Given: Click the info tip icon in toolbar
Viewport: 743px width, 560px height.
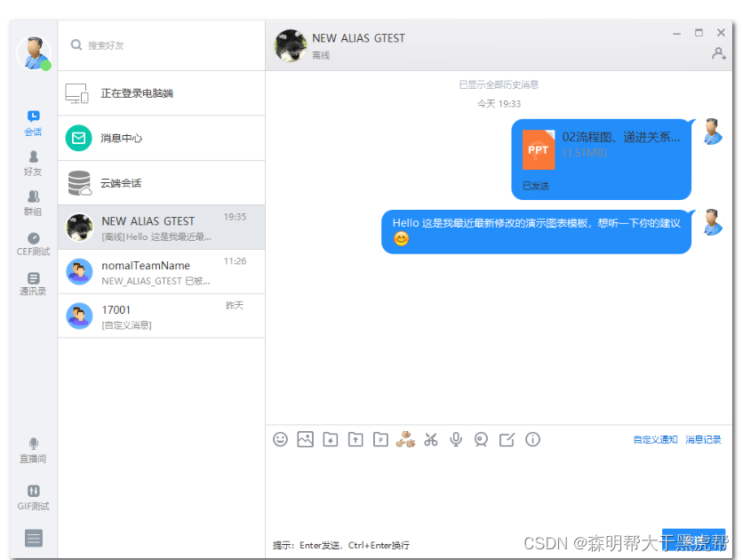Looking at the screenshot, I should pos(532,440).
